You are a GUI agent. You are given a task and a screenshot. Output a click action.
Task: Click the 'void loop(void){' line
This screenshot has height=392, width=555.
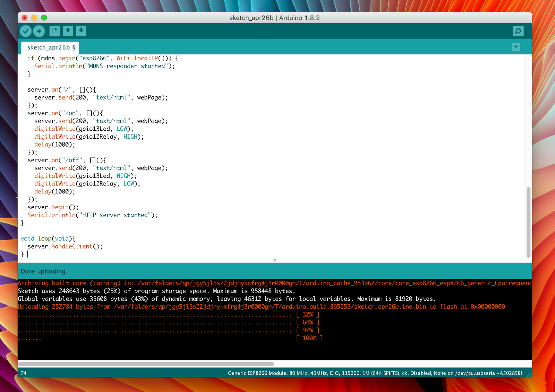(x=48, y=238)
